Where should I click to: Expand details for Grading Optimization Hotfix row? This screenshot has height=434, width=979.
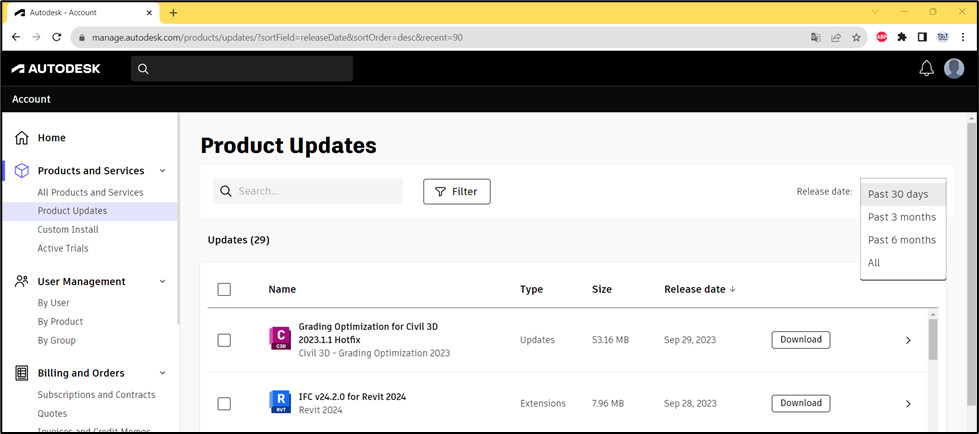(908, 340)
